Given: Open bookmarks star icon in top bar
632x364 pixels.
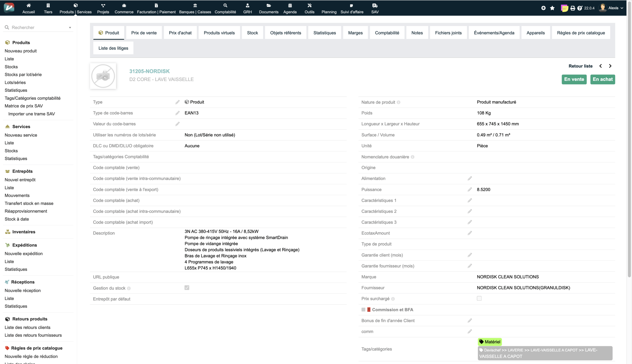Looking at the screenshot, I should coord(552,8).
